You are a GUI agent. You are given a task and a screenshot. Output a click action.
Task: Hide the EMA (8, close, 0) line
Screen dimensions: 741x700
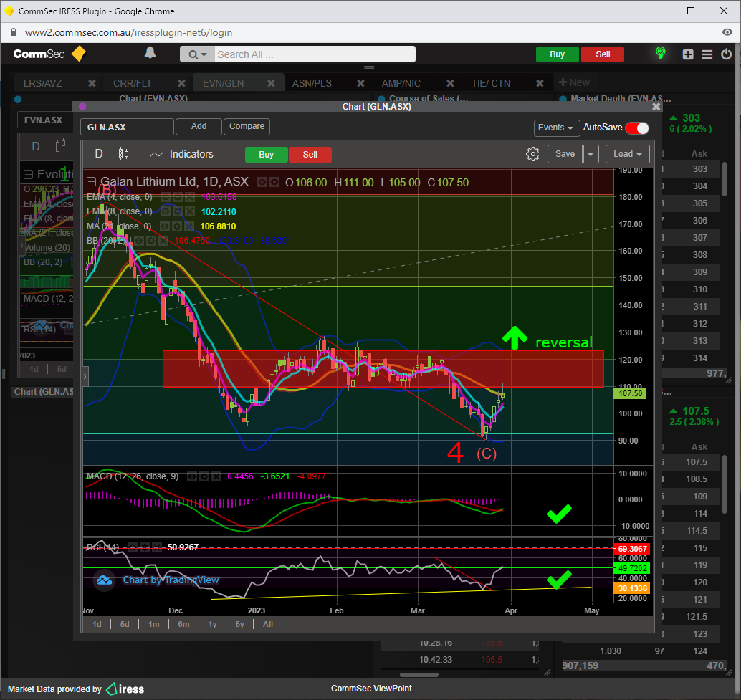[x=166, y=211]
